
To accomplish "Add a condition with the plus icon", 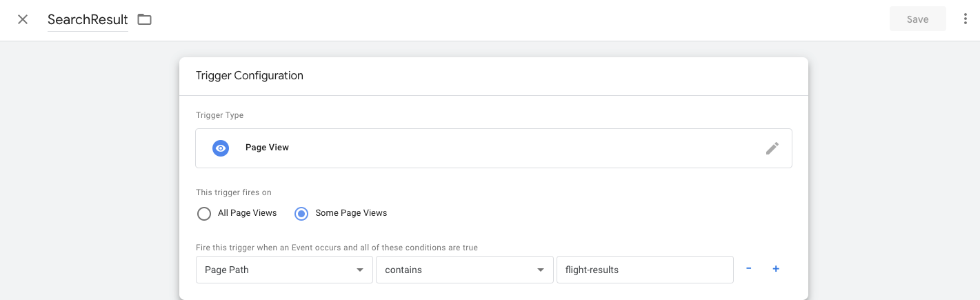I will pos(776,269).
